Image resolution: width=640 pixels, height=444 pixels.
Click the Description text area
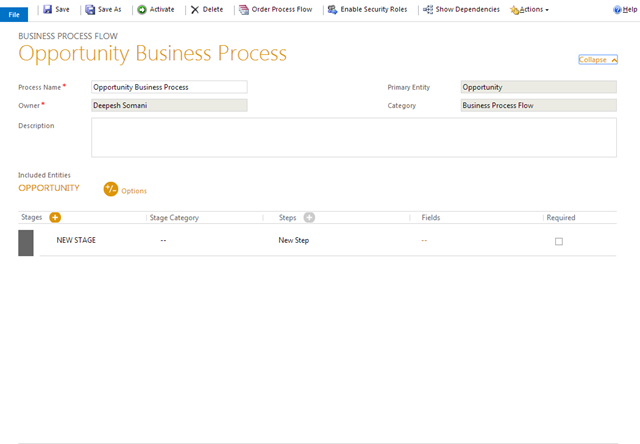353,137
